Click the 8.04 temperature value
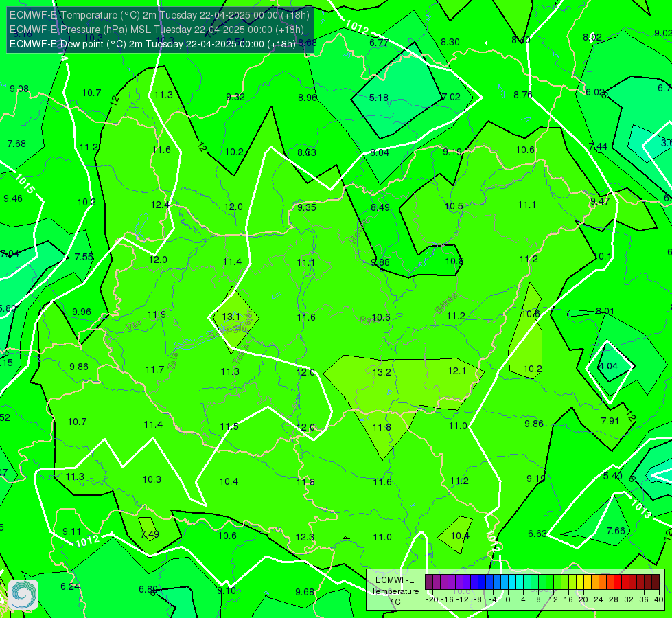This screenshot has width=672, height=618. click(380, 152)
